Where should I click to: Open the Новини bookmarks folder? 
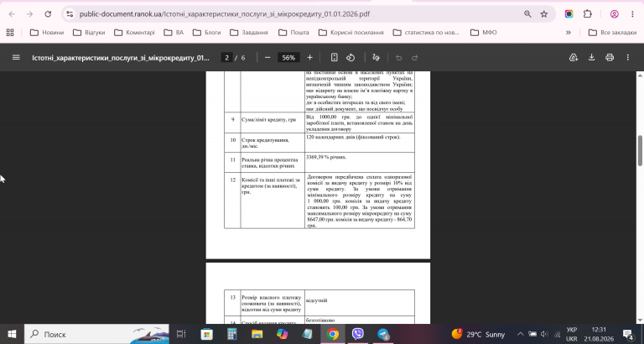click(x=47, y=33)
